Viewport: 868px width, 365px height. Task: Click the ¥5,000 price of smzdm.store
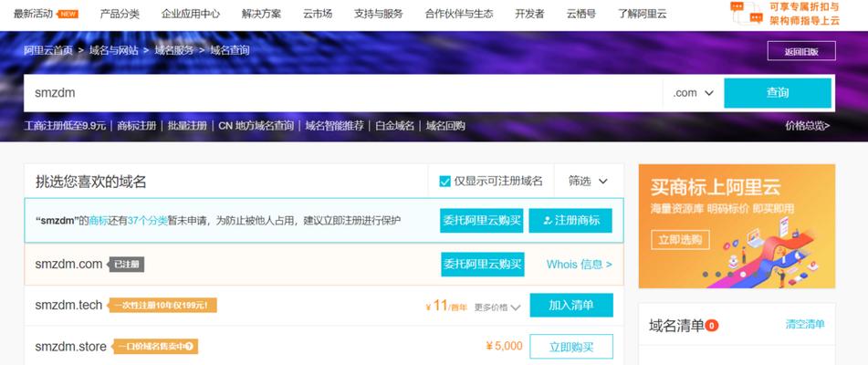(505, 346)
